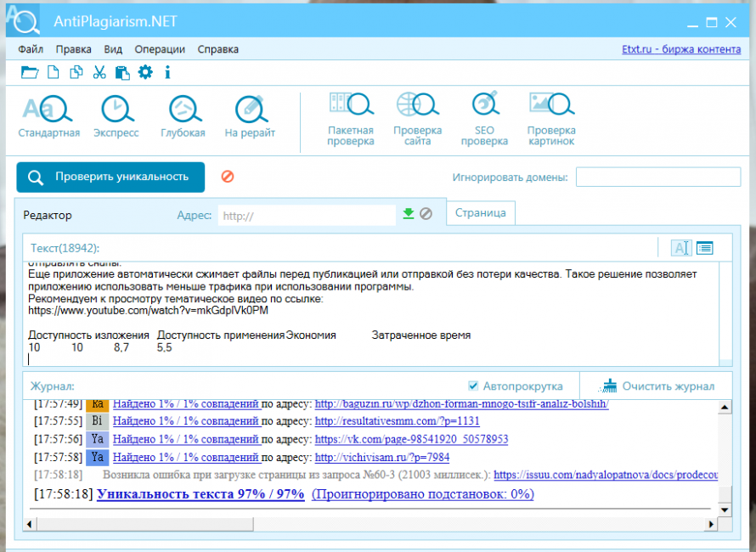Image resolution: width=756 pixels, height=552 pixels.
Task: Click the new document toolbar icon
Action: (53, 72)
